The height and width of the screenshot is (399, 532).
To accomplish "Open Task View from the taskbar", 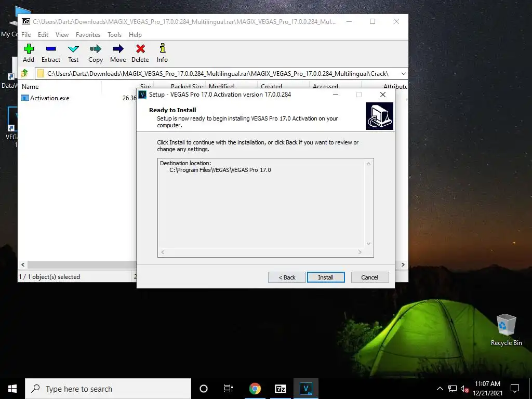I will [229, 389].
